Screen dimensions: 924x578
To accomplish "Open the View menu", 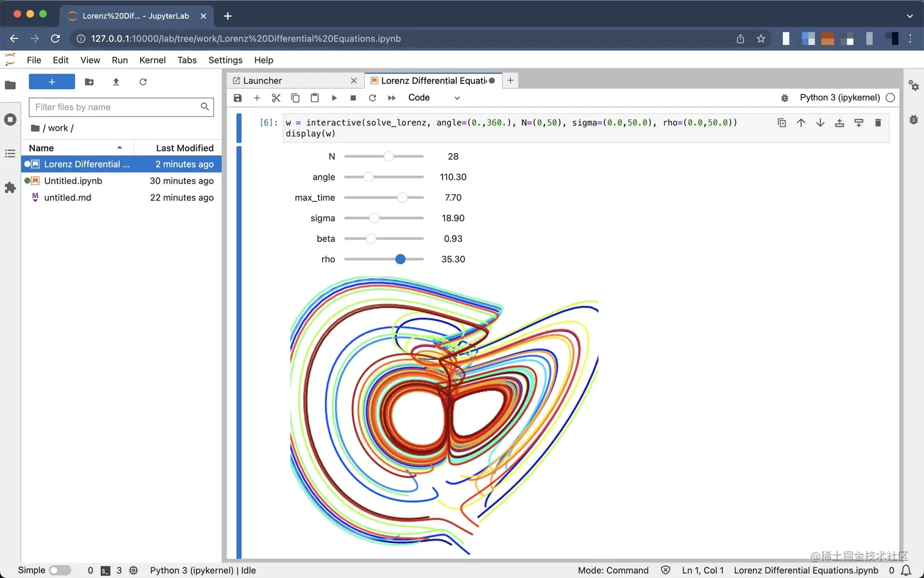I will point(90,60).
